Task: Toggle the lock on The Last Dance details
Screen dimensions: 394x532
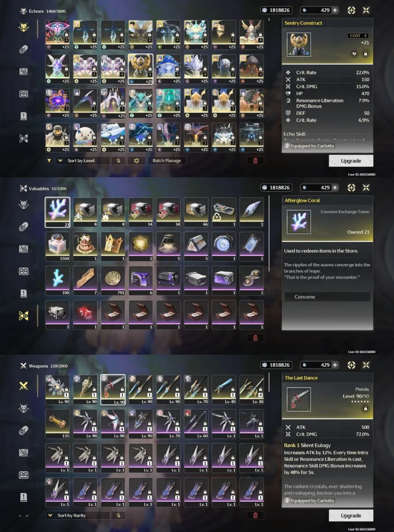Action: 365,409
